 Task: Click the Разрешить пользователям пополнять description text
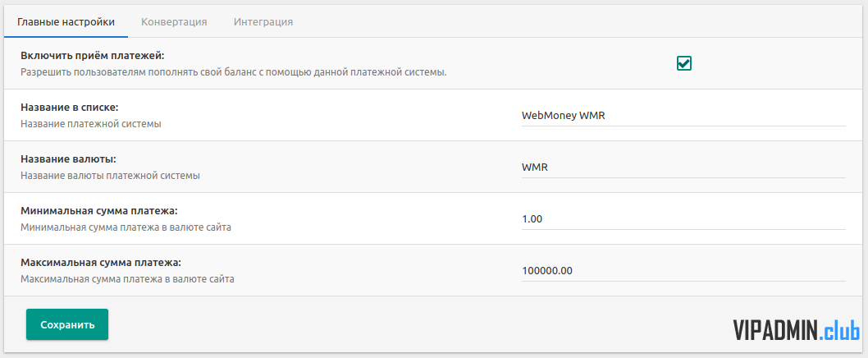[x=234, y=72]
